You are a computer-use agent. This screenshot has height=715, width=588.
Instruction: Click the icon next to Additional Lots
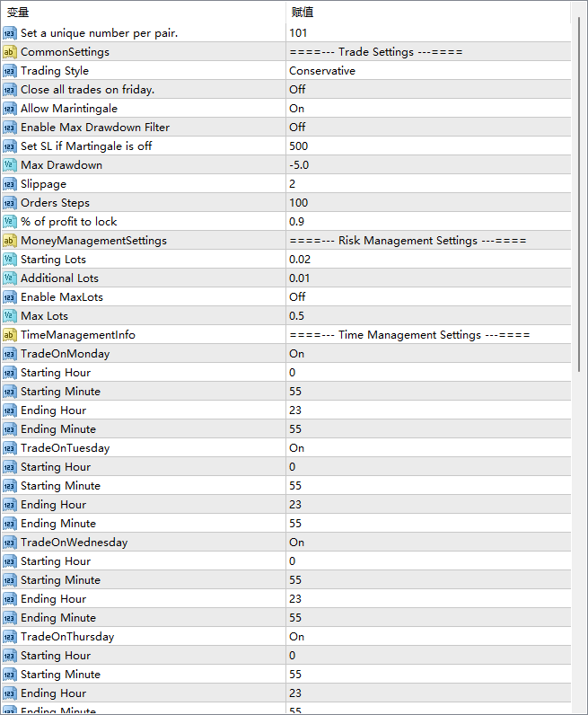pos(10,278)
